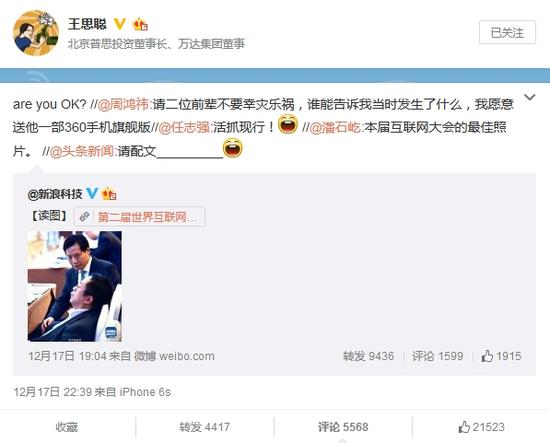
Task: Open 王思聪's profile avatar
Action: tap(36, 33)
